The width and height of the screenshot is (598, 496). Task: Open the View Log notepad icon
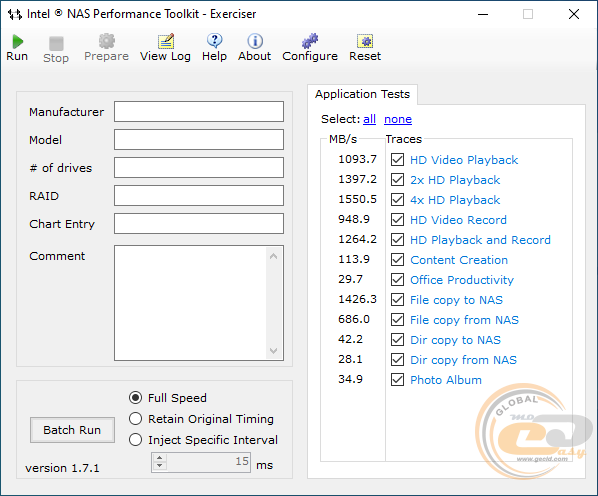point(166,41)
